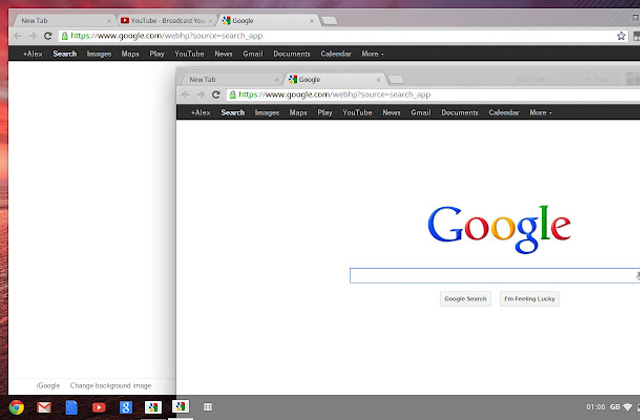Launch Gmail from the shelf
640x420 pixels.
pyautogui.click(x=44, y=407)
